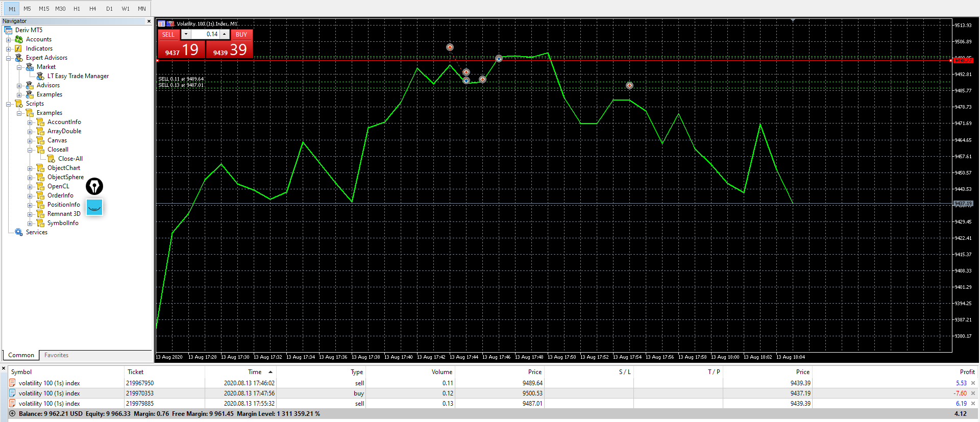980x422 pixels.
Task: Expand the Accounts tree node
Action: 8,39
